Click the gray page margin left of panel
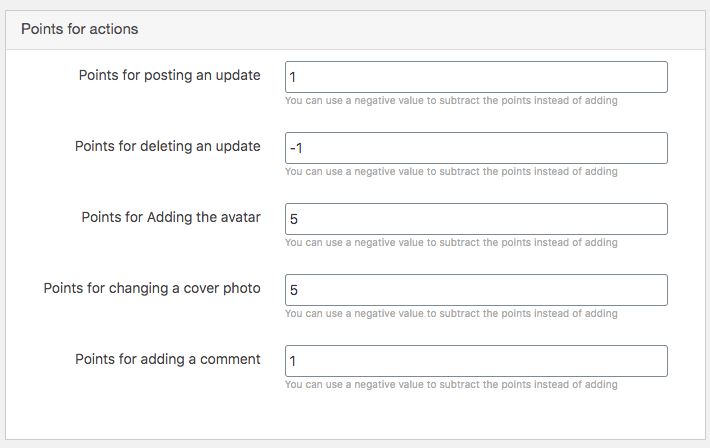This screenshot has width=710, height=448. tap(2, 226)
